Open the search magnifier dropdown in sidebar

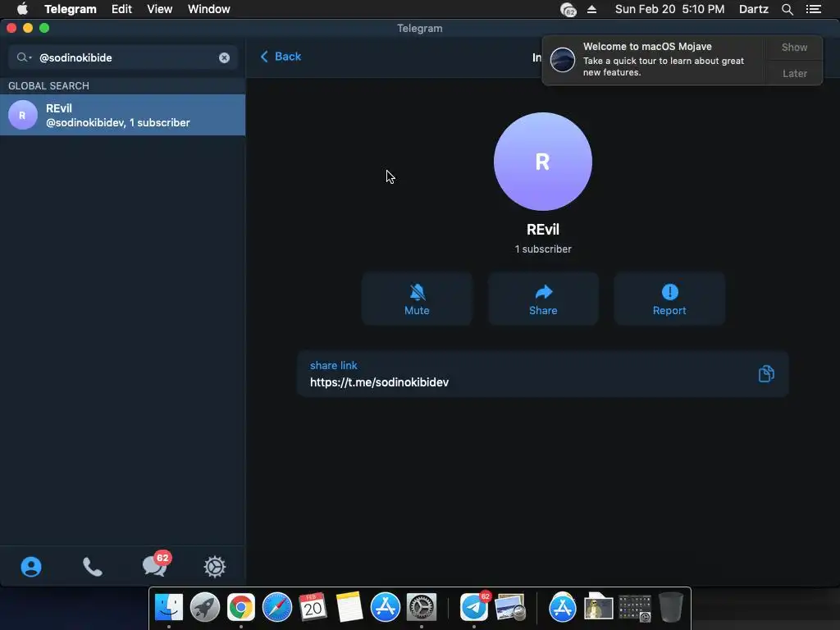coord(24,57)
